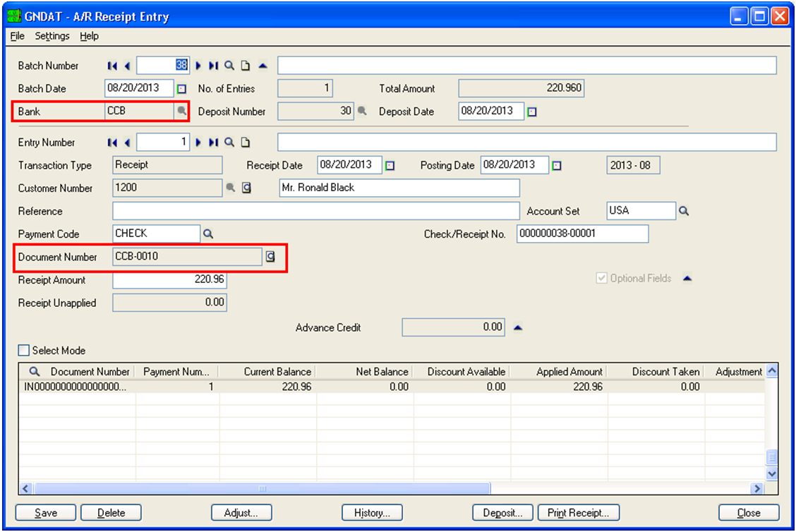This screenshot has width=796, height=532.
Task: Open Account Set finder magnifier
Action: pos(684,211)
